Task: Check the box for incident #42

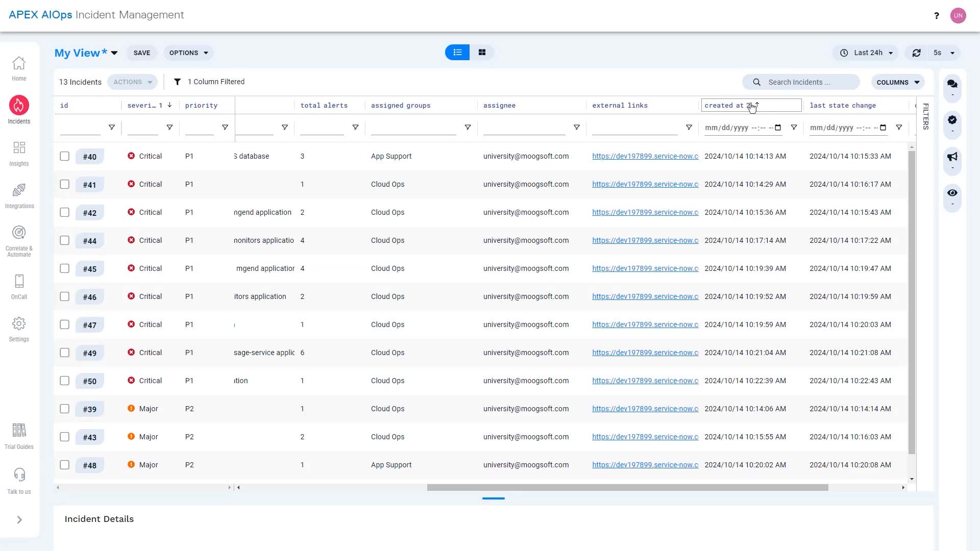Action: (x=64, y=212)
